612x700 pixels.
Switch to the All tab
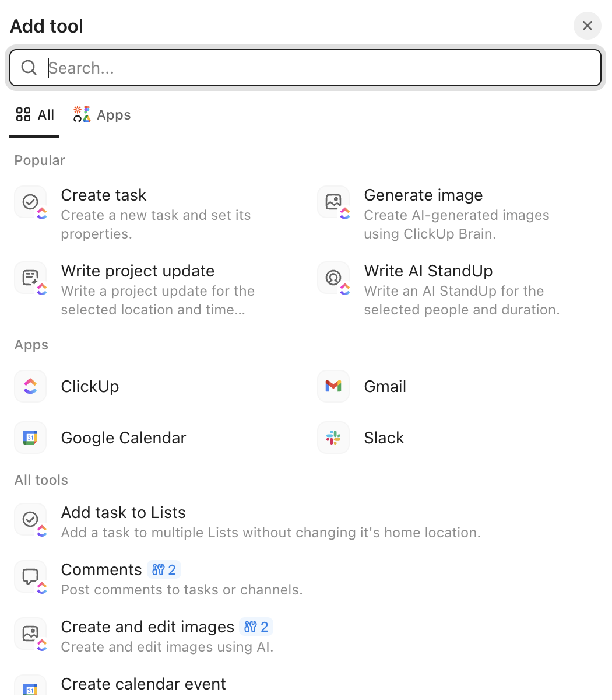[x=34, y=114]
